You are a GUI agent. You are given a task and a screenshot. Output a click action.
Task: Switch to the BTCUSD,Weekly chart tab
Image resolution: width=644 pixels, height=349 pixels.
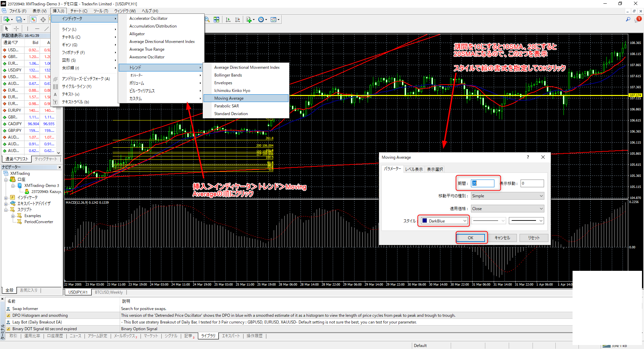[109, 292]
